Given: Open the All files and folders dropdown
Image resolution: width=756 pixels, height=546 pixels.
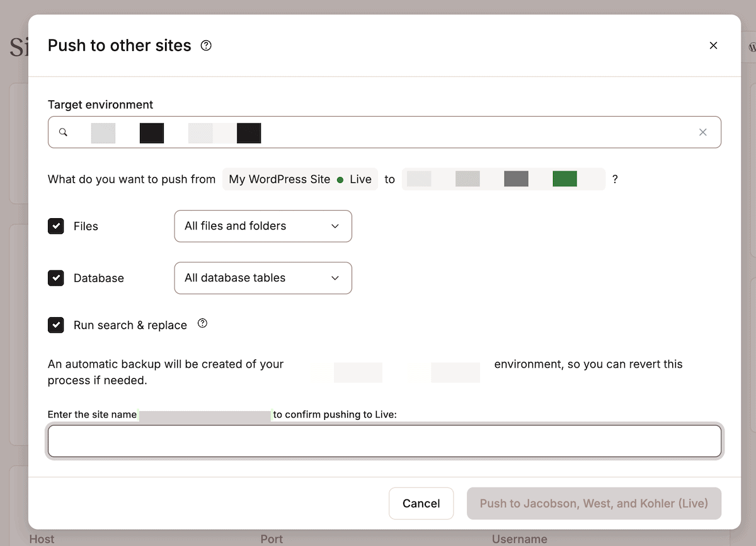Looking at the screenshot, I should click(263, 226).
